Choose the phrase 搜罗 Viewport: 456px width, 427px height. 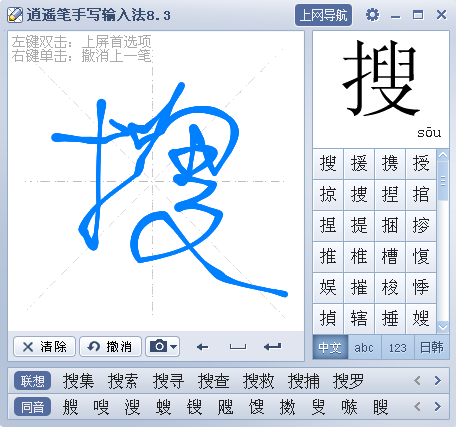348,381
